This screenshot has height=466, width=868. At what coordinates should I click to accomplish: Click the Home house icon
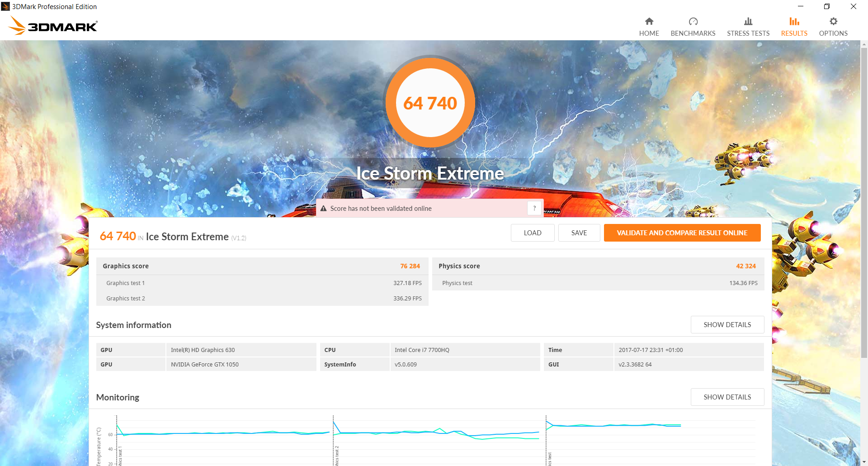point(649,21)
